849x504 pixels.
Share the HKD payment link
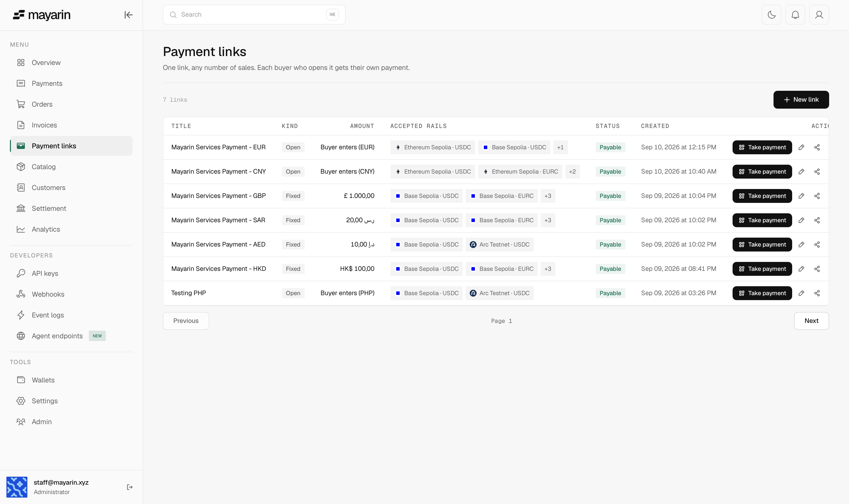point(817,269)
